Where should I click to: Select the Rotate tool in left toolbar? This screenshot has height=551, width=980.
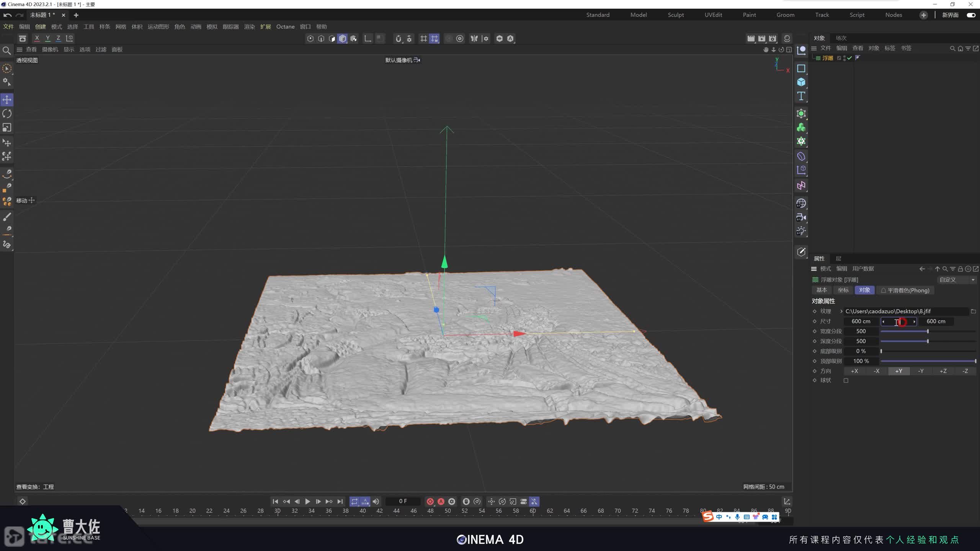pos(7,114)
